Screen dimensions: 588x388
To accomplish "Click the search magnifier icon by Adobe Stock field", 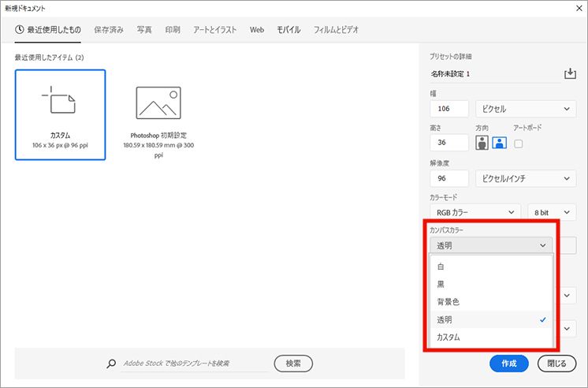I will point(111,364).
